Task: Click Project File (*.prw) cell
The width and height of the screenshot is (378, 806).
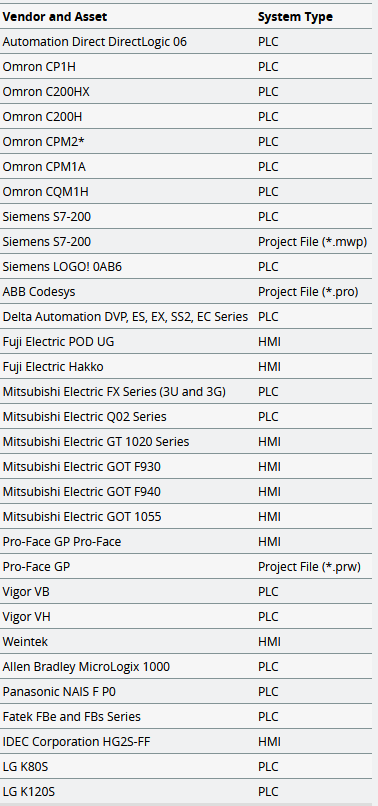Action: (x=309, y=567)
